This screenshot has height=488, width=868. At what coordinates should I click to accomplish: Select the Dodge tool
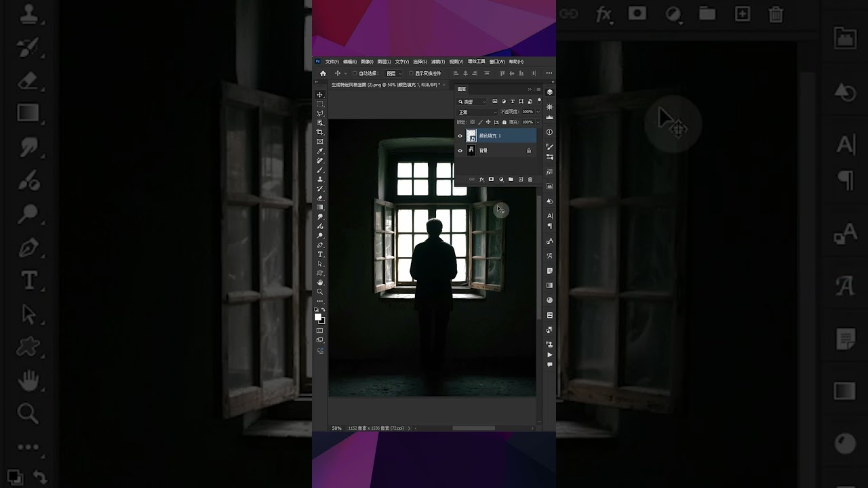click(x=319, y=235)
